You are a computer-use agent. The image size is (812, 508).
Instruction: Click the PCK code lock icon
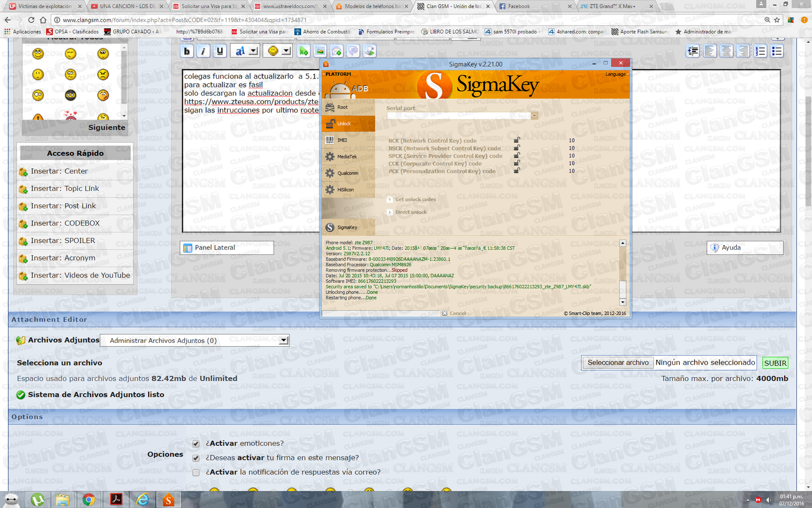point(517,171)
